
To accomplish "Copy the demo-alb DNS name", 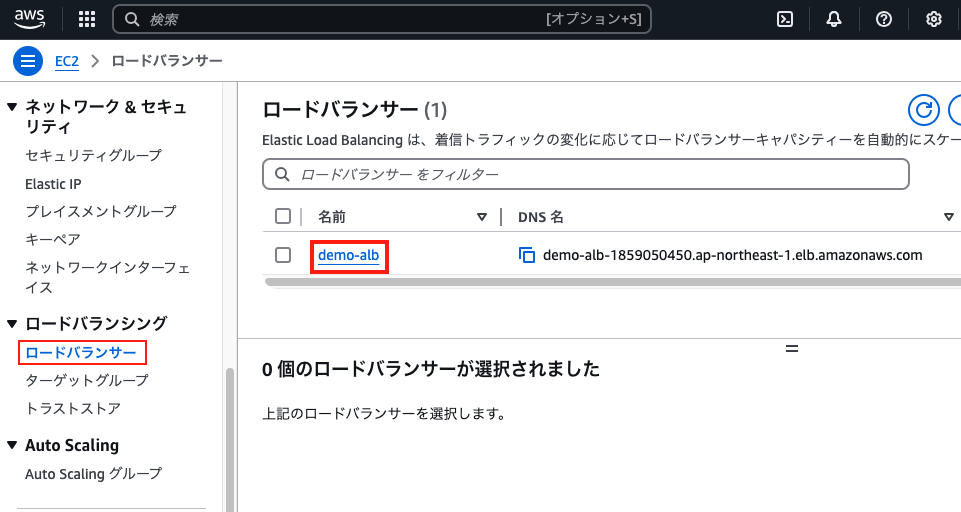I will tap(526, 255).
